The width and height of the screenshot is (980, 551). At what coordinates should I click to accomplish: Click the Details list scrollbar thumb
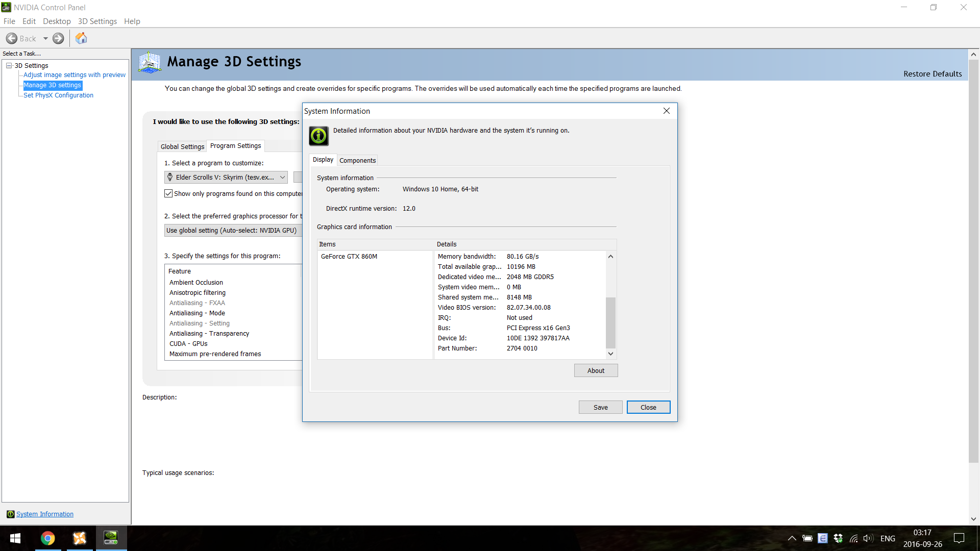click(x=610, y=322)
